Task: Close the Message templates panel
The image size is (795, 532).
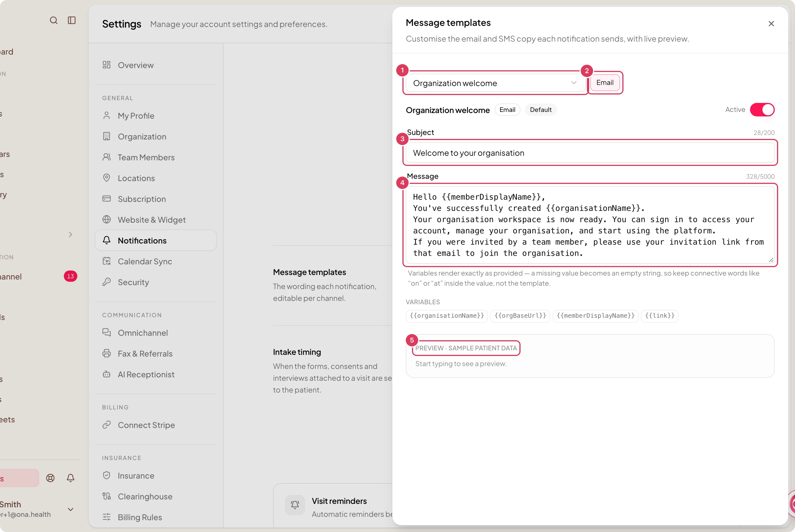Action: [x=771, y=24]
